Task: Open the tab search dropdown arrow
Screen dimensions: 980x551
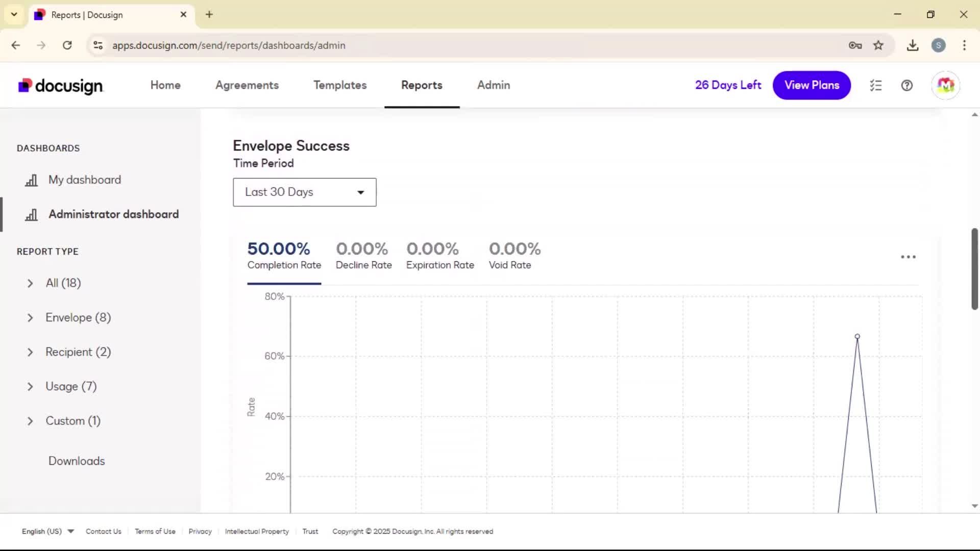Action: (x=14, y=14)
